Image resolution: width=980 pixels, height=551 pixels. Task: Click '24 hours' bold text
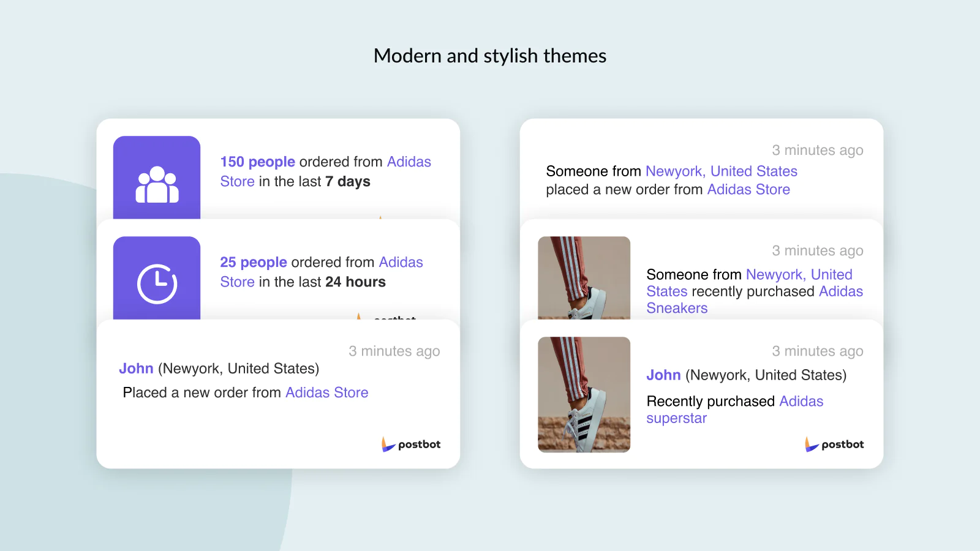[355, 282]
